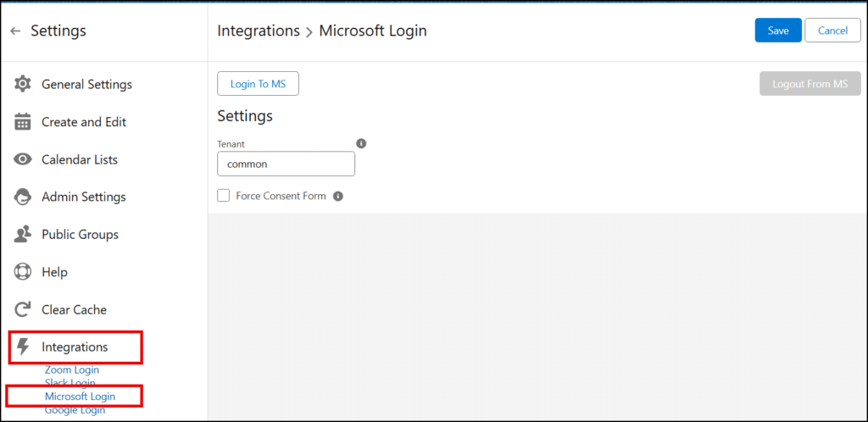Click info icon next to Force Consent Form

point(337,197)
